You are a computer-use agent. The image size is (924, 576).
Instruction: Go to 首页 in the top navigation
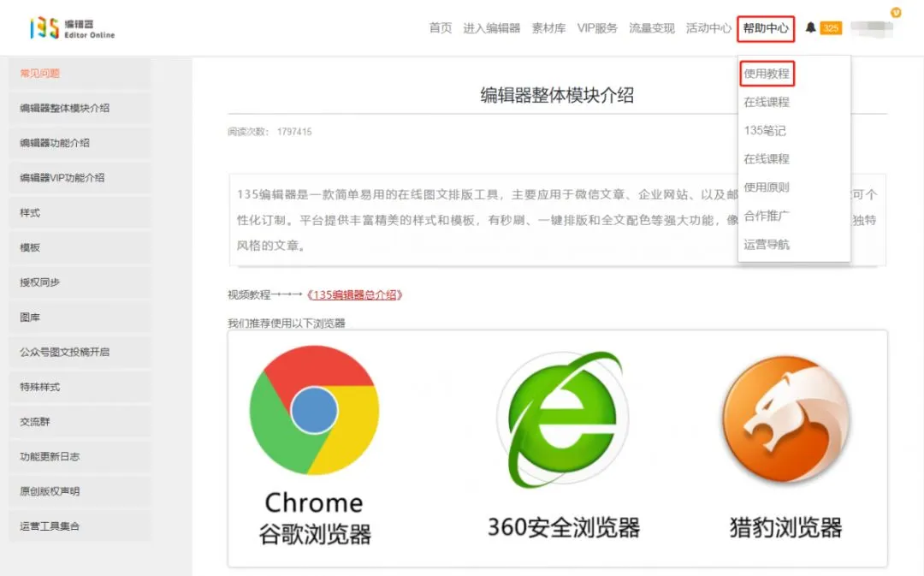[441, 27]
